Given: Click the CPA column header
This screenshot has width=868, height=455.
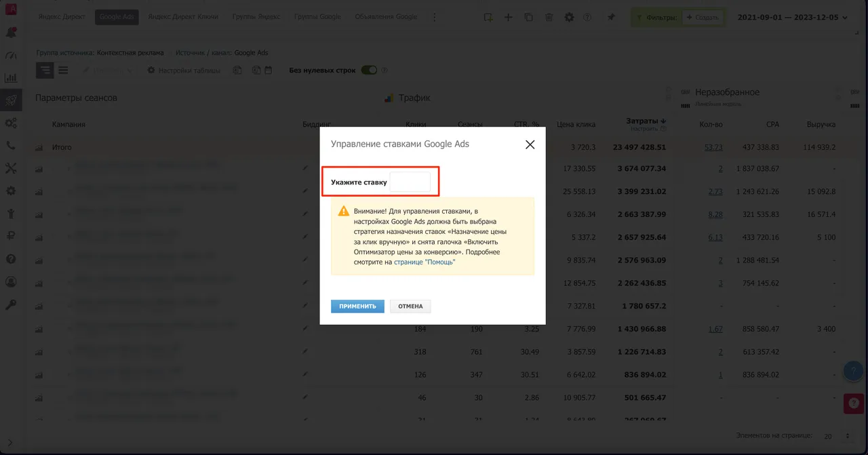Looking at the screenshot, I should (772, 125).
